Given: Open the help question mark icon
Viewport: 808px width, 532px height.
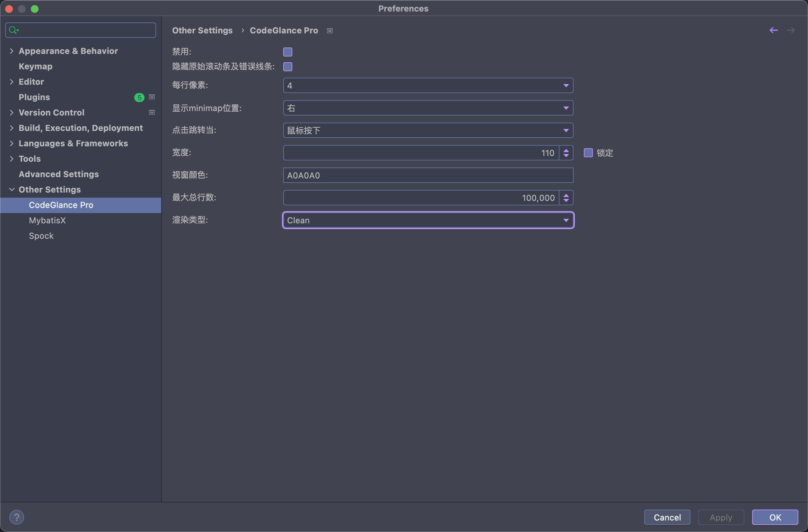Looking at the screenshot, I should [x=17, y=517].
